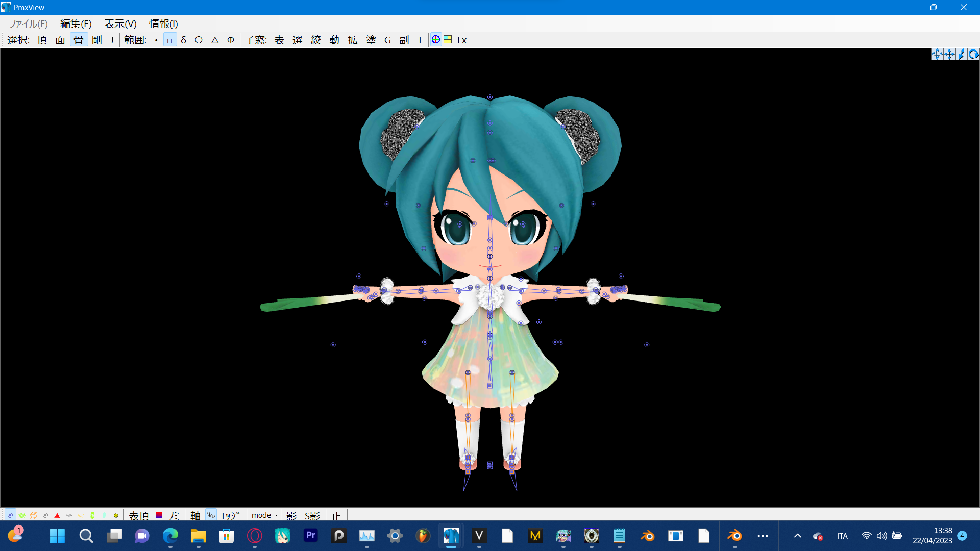980x551 pixels.
Task: Toggle the 影 shadow button
Action: [291, 515]
